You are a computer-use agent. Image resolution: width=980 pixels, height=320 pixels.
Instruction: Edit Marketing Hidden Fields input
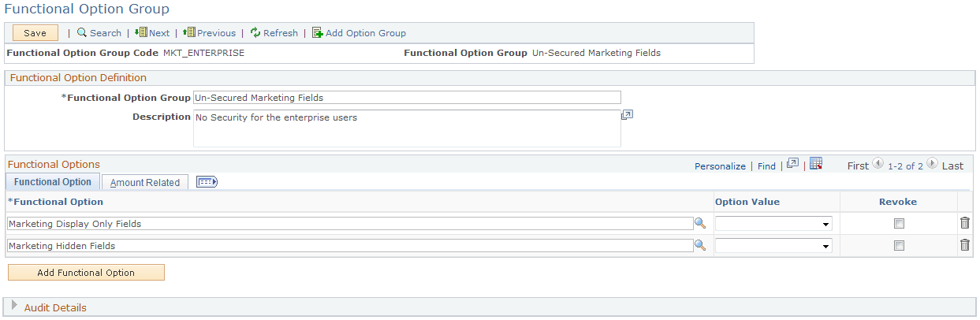click(350, 246)
